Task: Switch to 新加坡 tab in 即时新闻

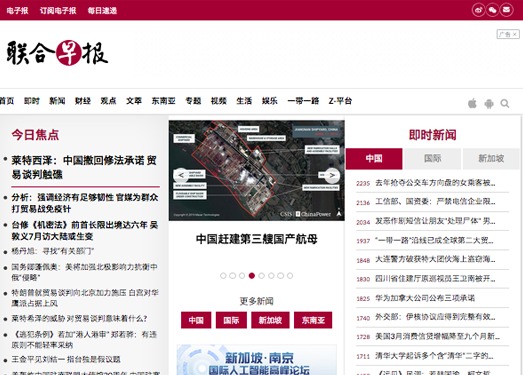Action: (x=491, y=158)
